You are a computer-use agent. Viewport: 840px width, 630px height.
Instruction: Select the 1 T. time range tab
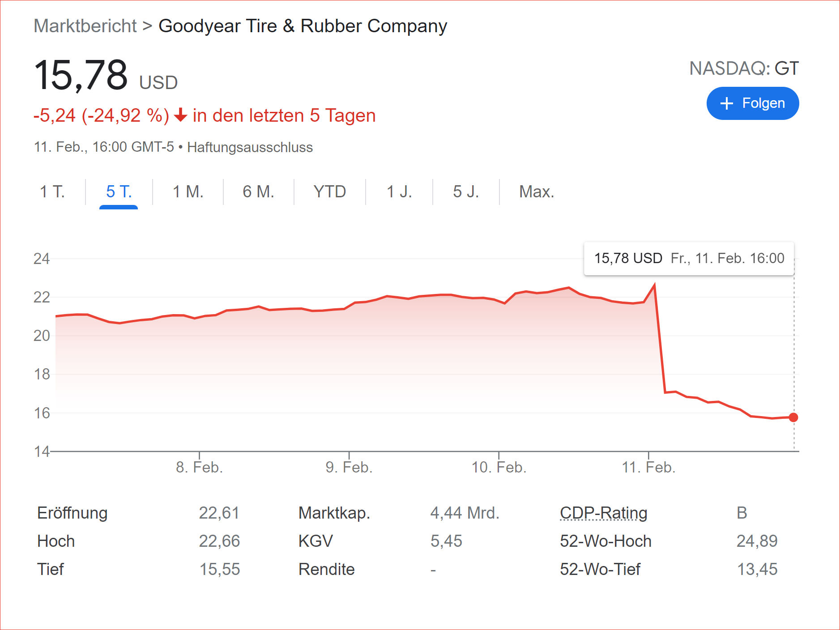tap(52, 192)
